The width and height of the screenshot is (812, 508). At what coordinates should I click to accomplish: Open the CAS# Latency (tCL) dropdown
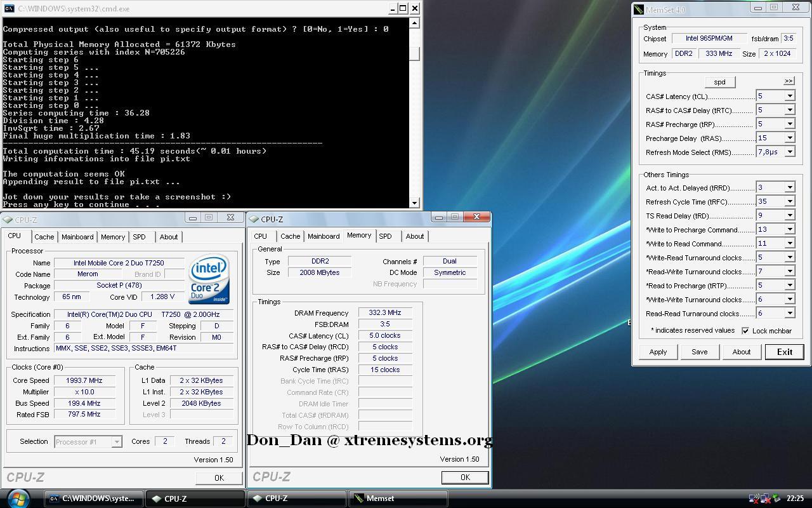pyautogui.click(x=790, y=96)
